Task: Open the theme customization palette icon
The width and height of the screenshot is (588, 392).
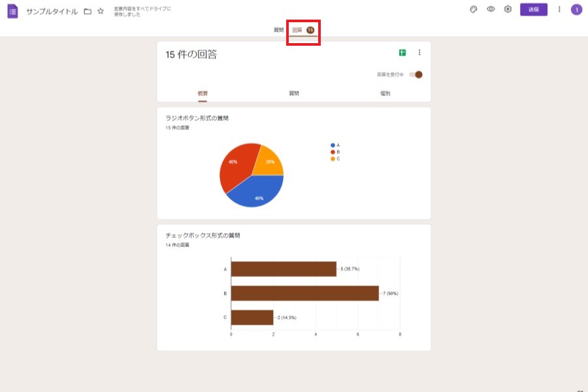Action: [474, 9]
